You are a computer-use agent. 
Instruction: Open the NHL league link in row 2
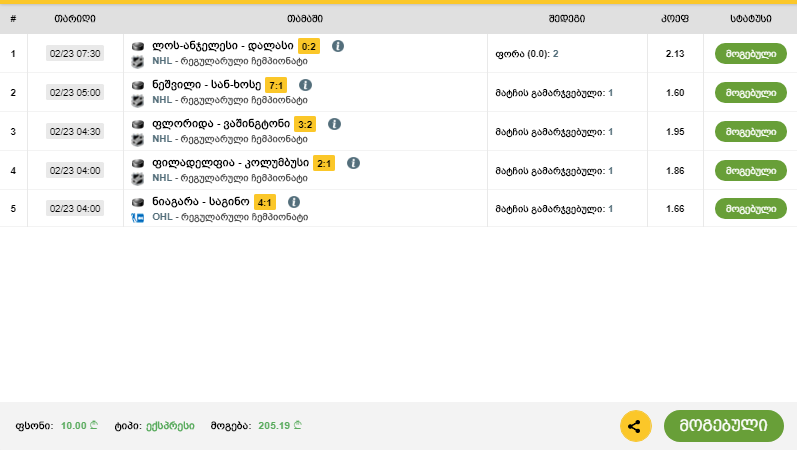click(x=162, y=100)
